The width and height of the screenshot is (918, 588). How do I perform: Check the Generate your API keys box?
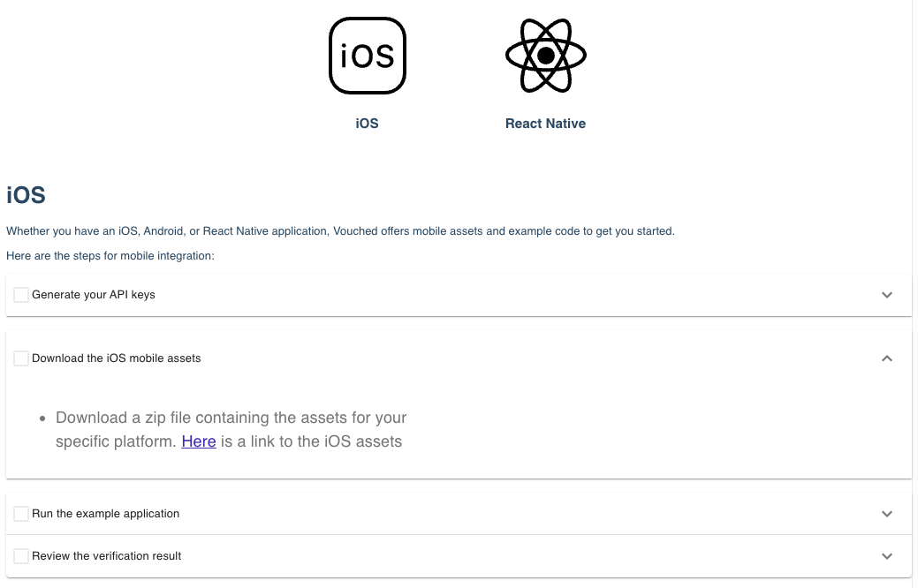pos(21,295)
